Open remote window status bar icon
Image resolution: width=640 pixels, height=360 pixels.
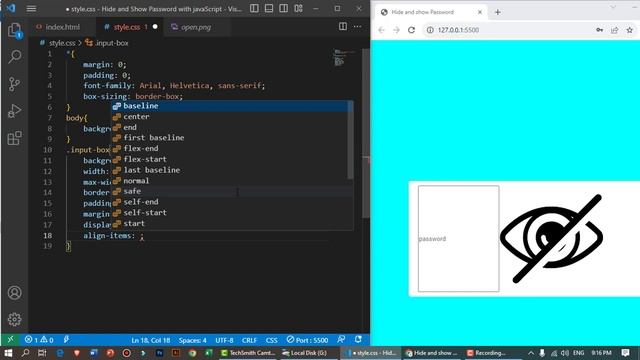click(10, 340)
